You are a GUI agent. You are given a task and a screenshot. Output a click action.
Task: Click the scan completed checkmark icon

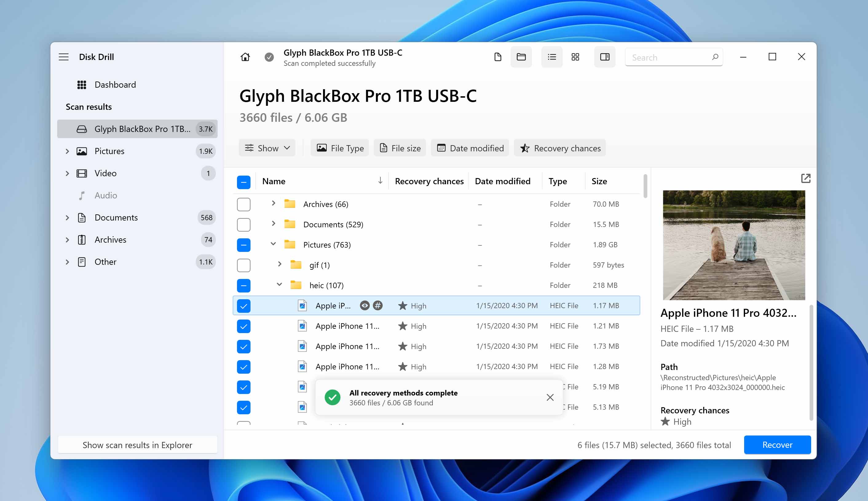(269, 57)
